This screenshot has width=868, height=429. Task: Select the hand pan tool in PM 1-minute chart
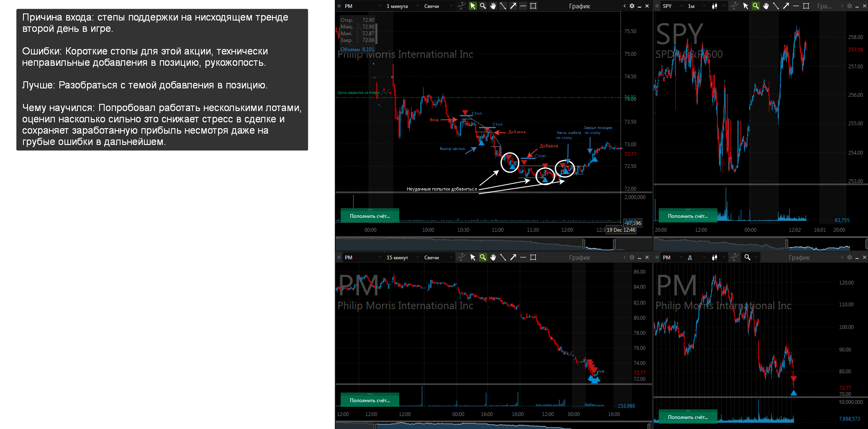(x=493, y=6)
